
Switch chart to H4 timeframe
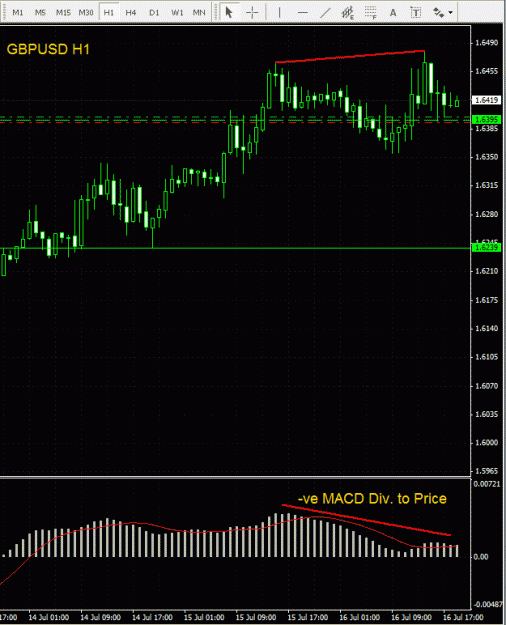pyautogui.click(x=131, y=13)
